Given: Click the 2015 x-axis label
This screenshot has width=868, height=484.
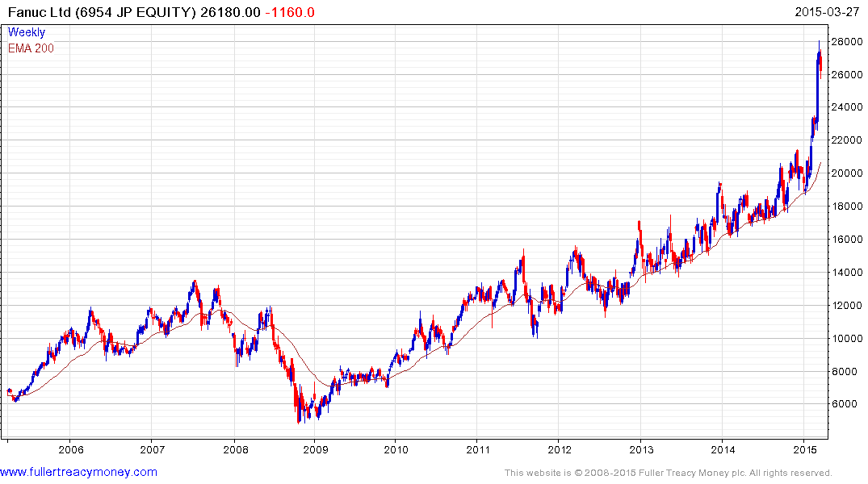Looking at the screenshot, I should (805, 449).
